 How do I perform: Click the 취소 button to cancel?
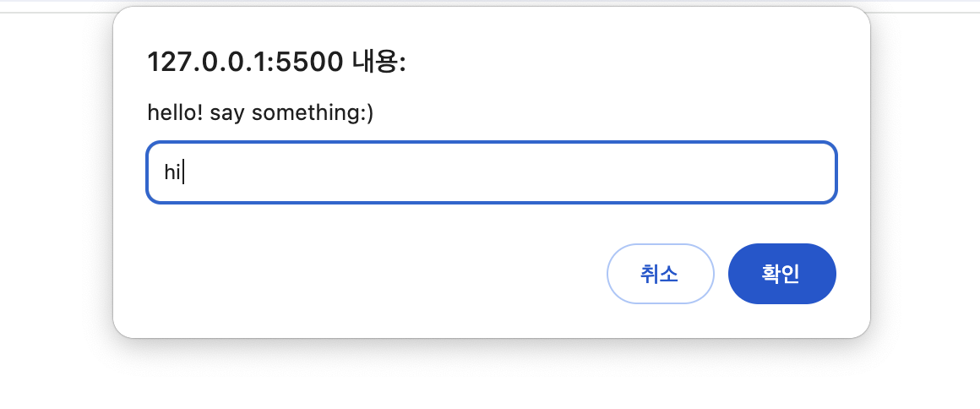(660, 273)
